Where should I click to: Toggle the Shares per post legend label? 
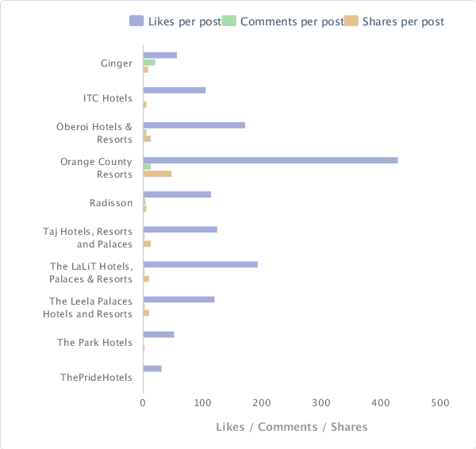click(x=403, y=21)
